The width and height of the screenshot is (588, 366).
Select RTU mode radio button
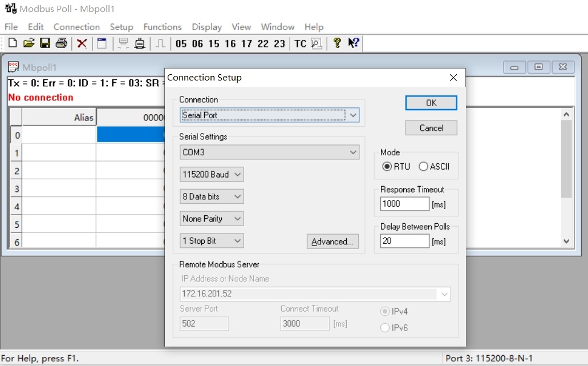(x=387, y=167)
